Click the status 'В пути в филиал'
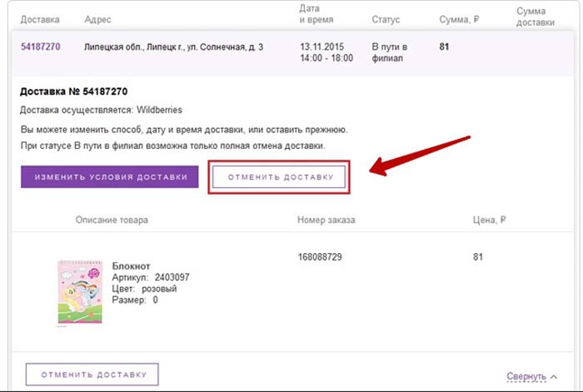The width and height of the screenshot is (583, 392). point(389,52)
